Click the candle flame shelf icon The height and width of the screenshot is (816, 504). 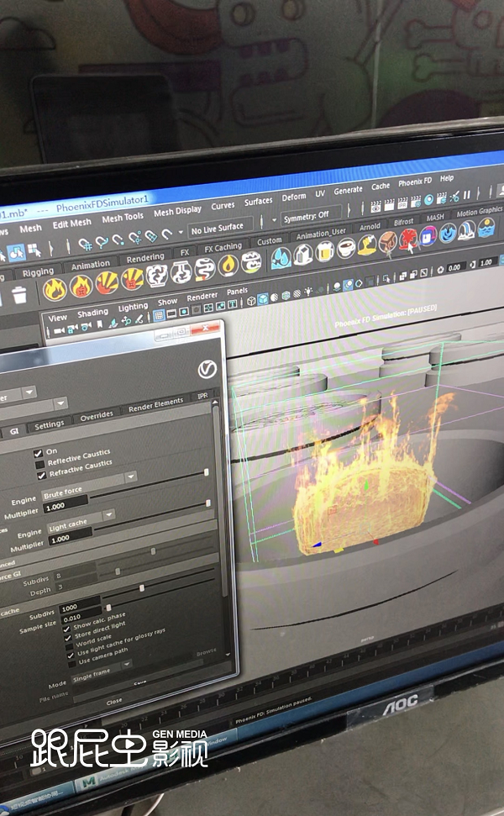[228, 266]
